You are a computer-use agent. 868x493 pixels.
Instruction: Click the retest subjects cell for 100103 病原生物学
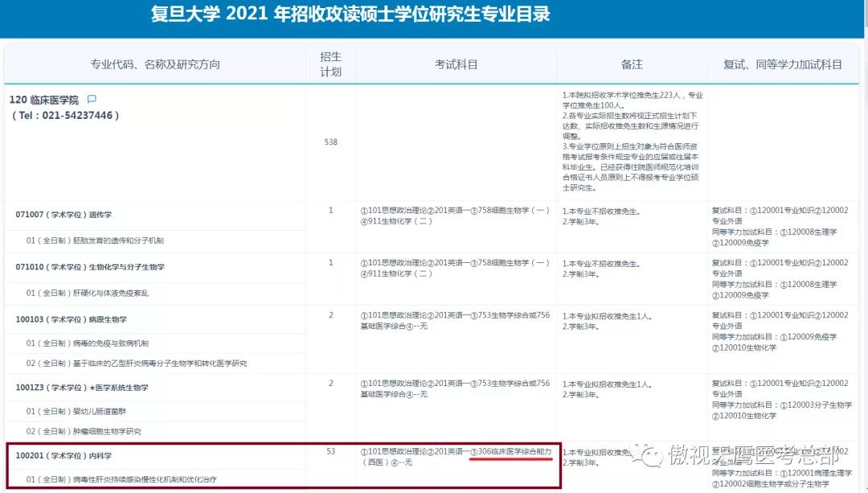coord(780,331)
